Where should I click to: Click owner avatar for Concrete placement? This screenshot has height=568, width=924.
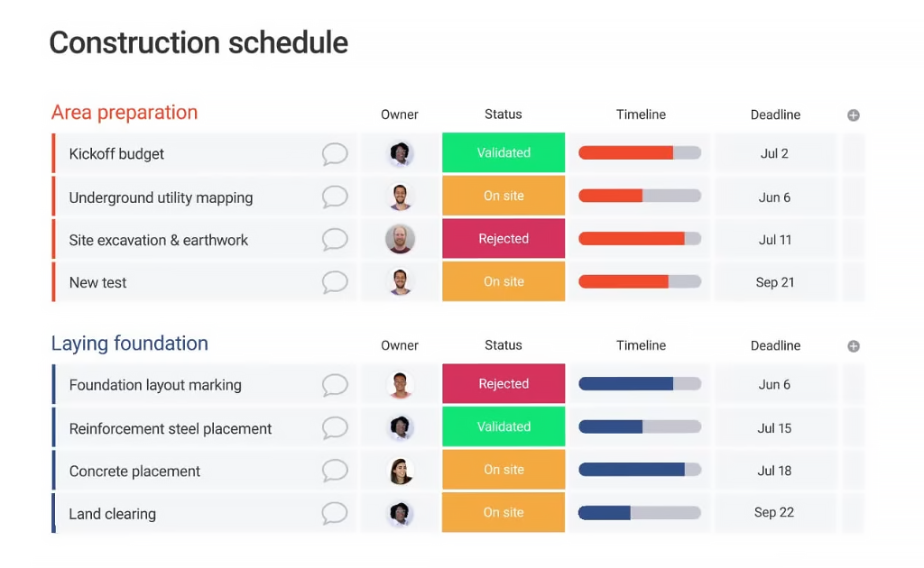[400, 471]
